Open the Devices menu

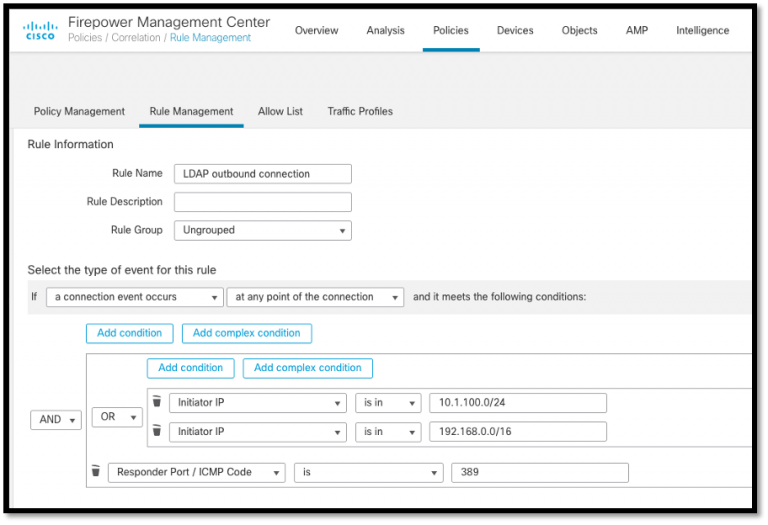point(515,30)
